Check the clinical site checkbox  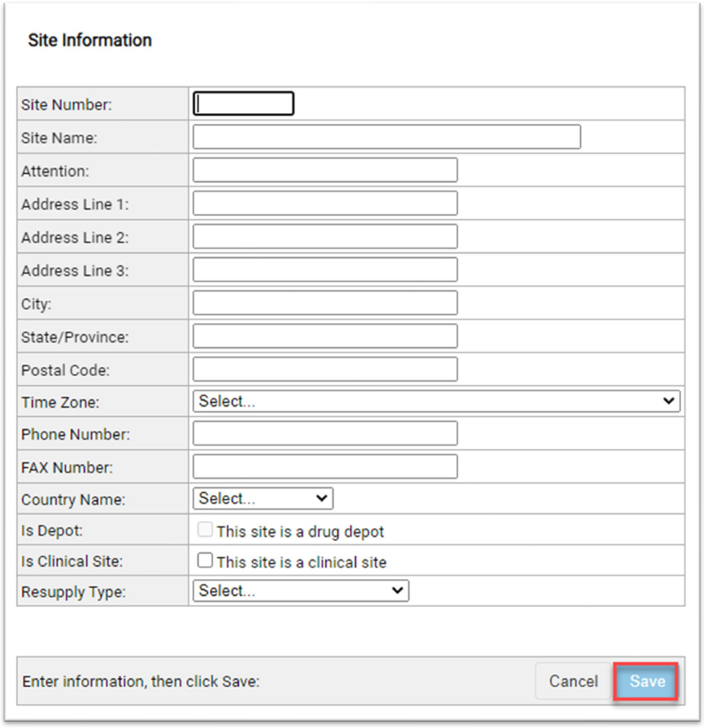(205, 561)
